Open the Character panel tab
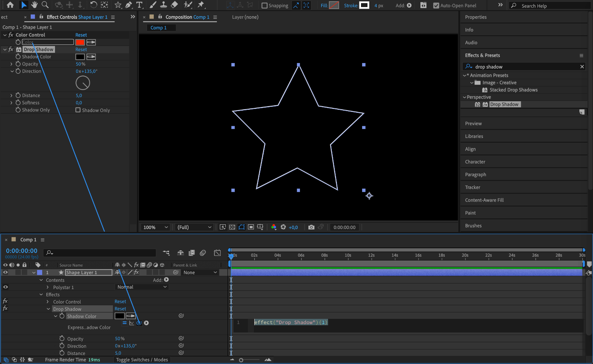This screenshot has width=593, height=364. click(475, 162)
